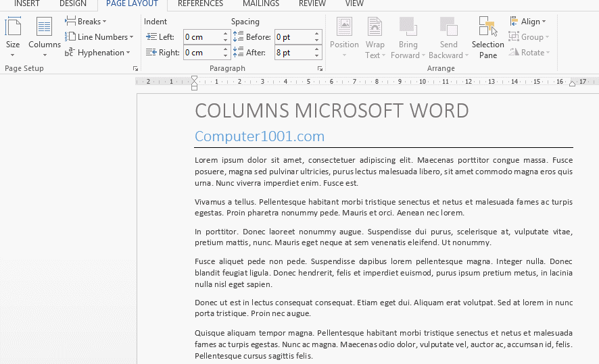Image resolution: width=599 pixels, height=364 pixels.
Task: Decrease Spacing After with down arrow
Action: tap(317, 56)
